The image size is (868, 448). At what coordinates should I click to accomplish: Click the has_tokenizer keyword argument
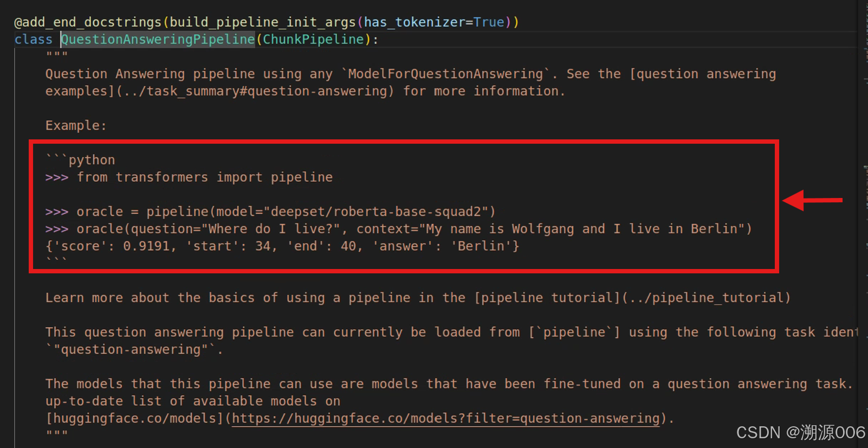click(x=414, y=22)
